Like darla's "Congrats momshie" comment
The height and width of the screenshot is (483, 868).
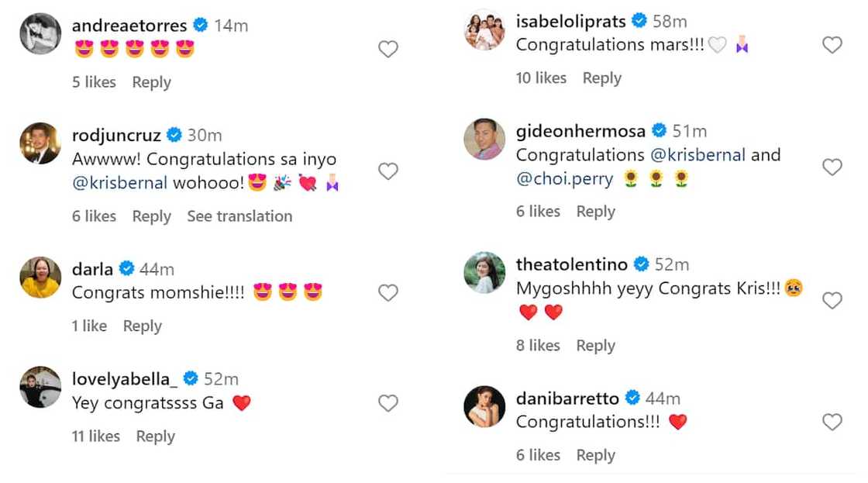tap(387, 292)
